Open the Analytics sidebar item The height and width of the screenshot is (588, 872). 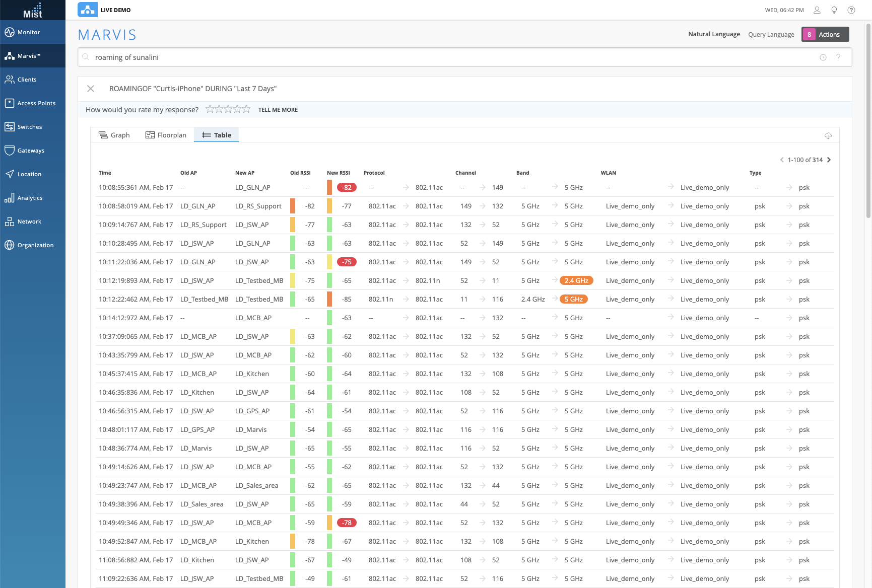coord(30,198)
